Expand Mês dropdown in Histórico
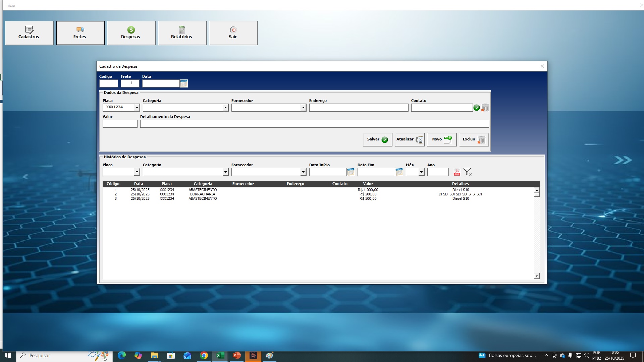The image size is (644, 362). coord(421,172)
